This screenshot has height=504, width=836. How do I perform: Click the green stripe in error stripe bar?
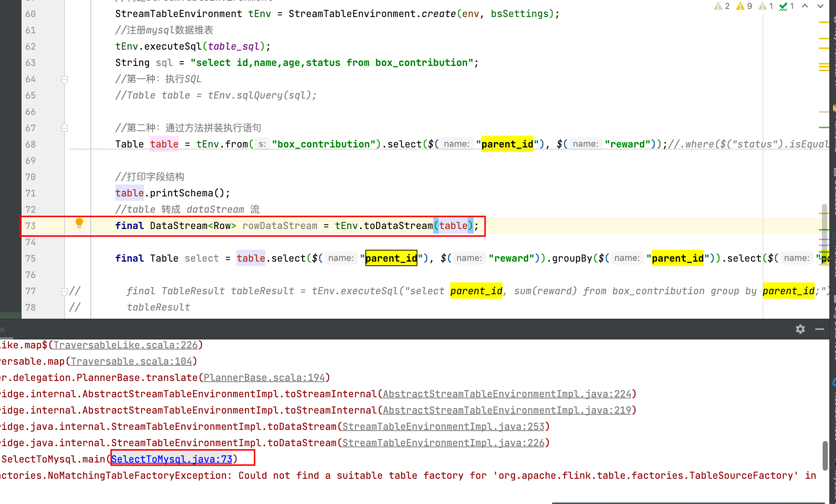click(x=823, y=127)
